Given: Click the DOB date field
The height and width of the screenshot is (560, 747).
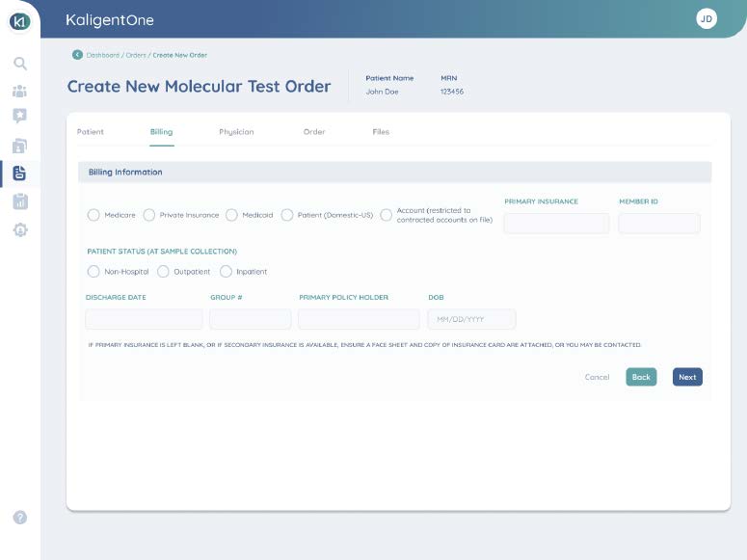Looking at the screenshot, I should pos(471,319).
